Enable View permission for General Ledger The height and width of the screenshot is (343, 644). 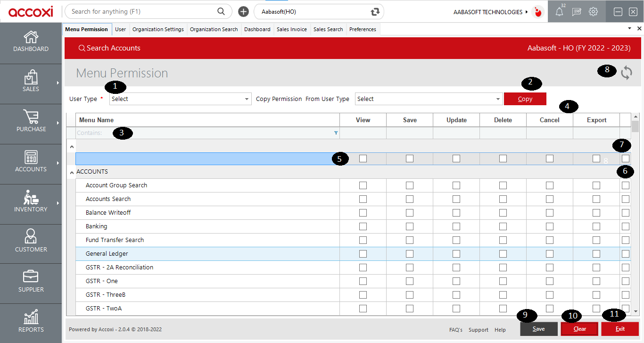363,253
